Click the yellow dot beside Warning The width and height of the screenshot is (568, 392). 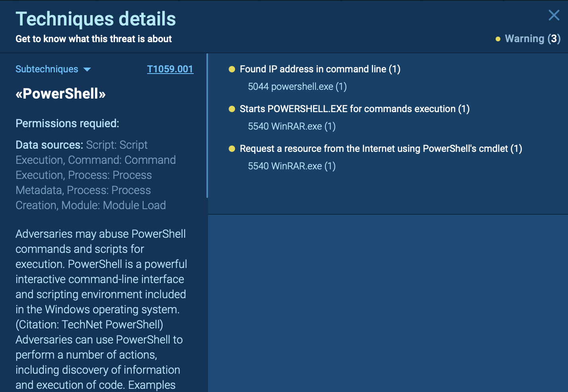point(498,39)
